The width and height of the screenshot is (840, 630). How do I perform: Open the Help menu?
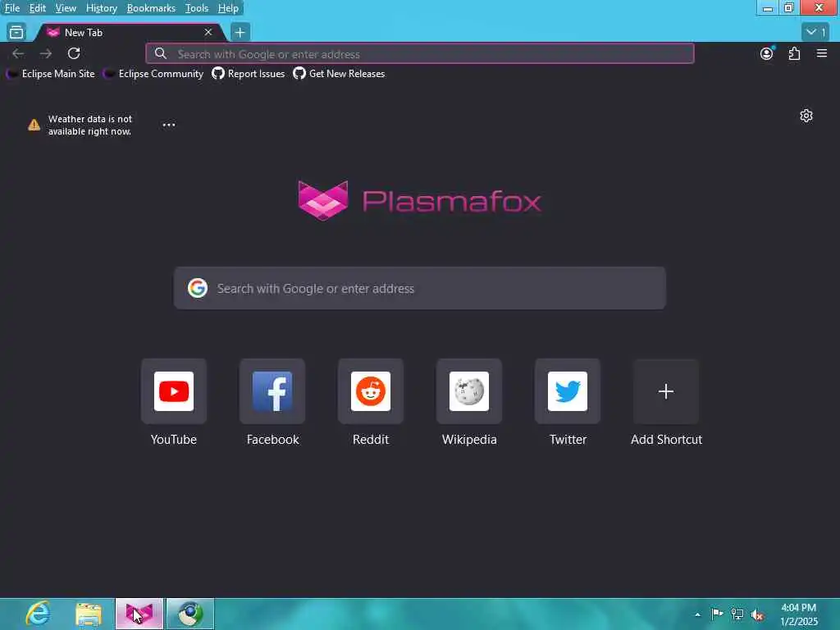(228, 8)
